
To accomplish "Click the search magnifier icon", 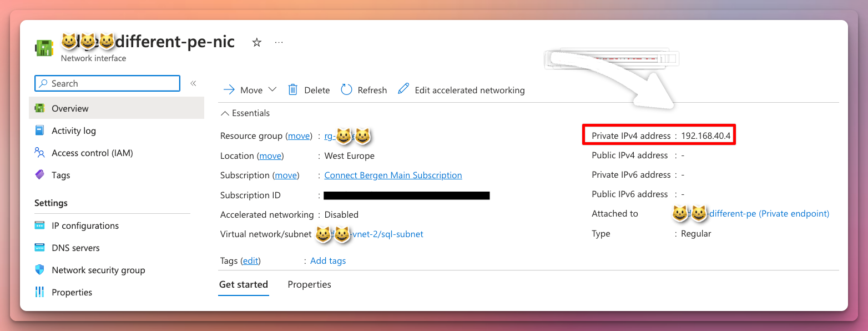I will click(x=43, y=83).
